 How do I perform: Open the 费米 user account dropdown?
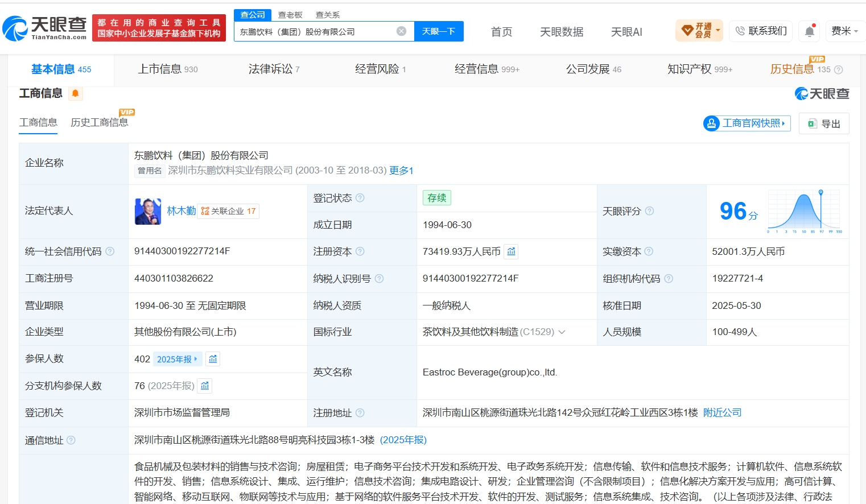(x=844, y=31)
